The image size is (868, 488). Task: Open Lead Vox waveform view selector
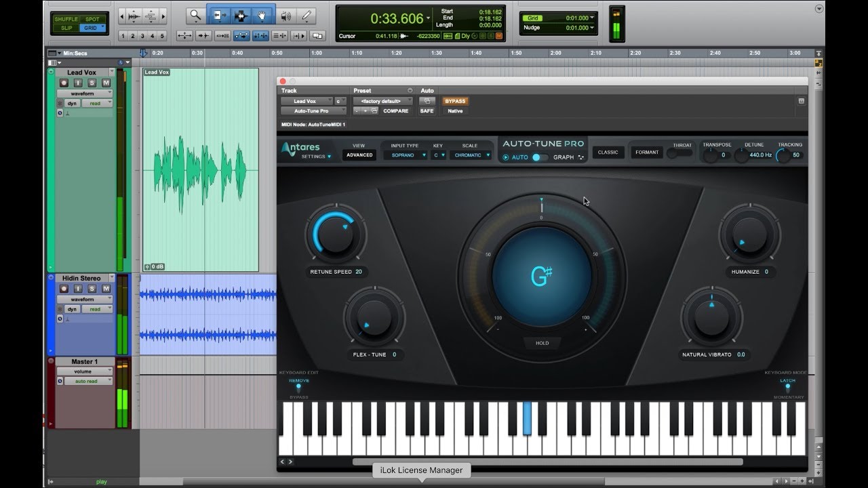(85, 94)
